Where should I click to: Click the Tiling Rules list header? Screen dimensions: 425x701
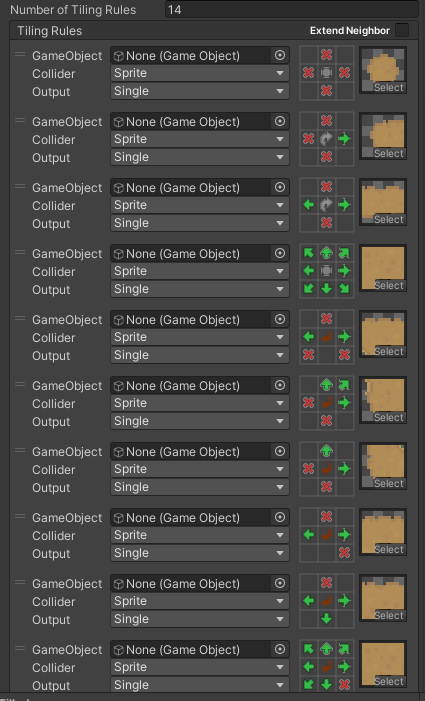tap(50, 31)
